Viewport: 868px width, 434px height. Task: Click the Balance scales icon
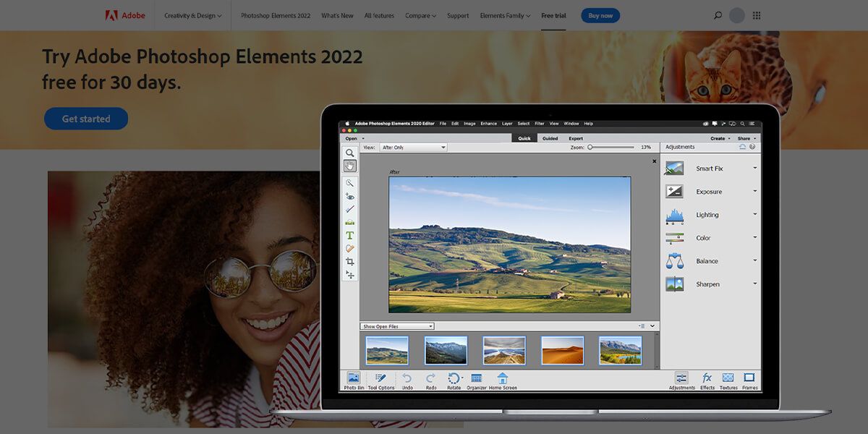(674, 261)
